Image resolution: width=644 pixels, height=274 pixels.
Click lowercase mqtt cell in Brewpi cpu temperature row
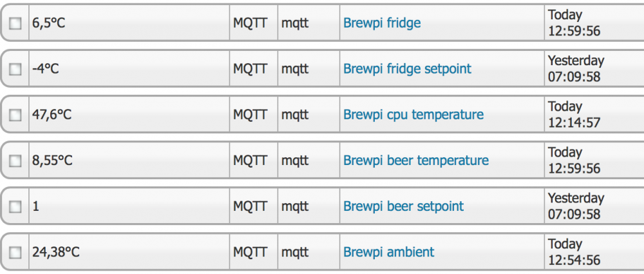tap(295, 115)
